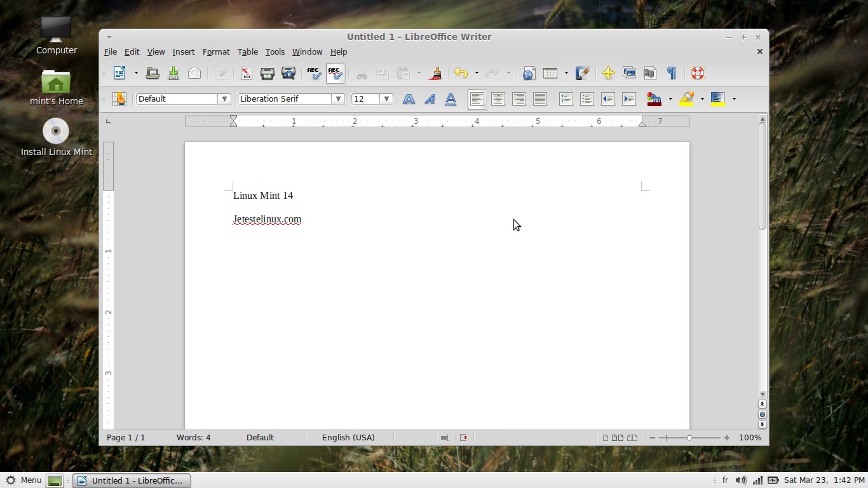Toggle AutoSpellcheck on or off
The image size is (868, 488).
[x=335, y=73]
